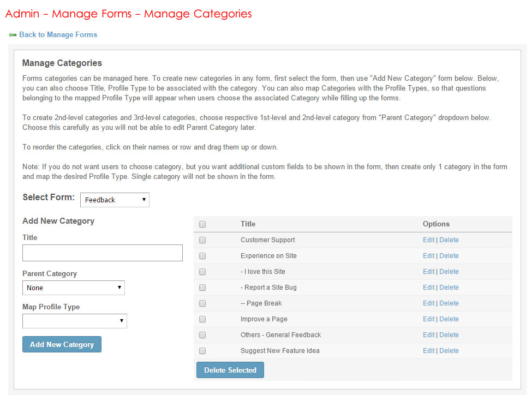Check the Customer Support checkbox
Image resolution: width=532 pixels, height=401 pixels.
pyautogui.click(x=202, y=240)
